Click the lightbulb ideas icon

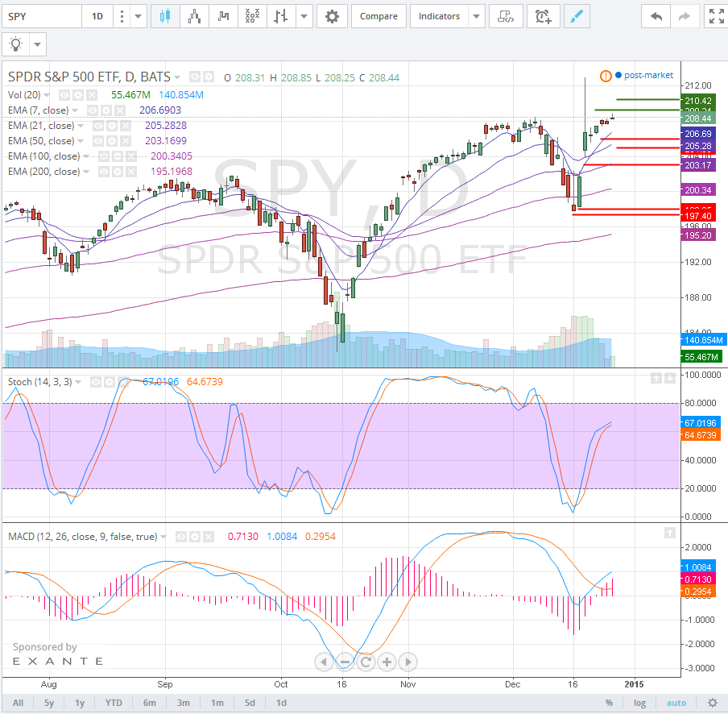point(16,44)
